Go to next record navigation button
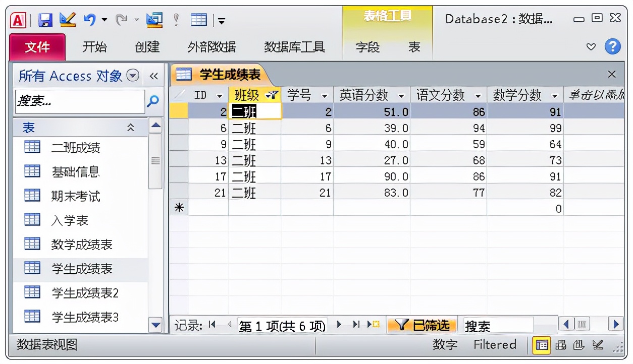The width and height of the screenshot is (633, 364). click(x=339, y=325)
